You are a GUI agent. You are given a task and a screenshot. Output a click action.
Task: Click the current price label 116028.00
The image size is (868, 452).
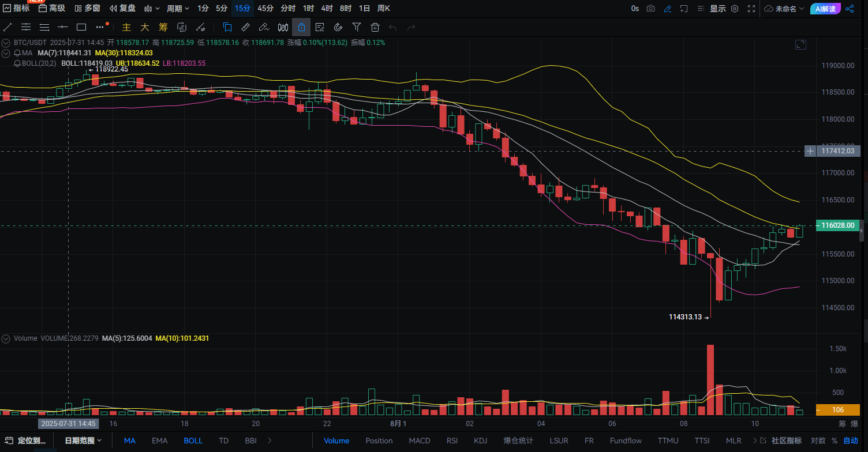tap(837, 225)
